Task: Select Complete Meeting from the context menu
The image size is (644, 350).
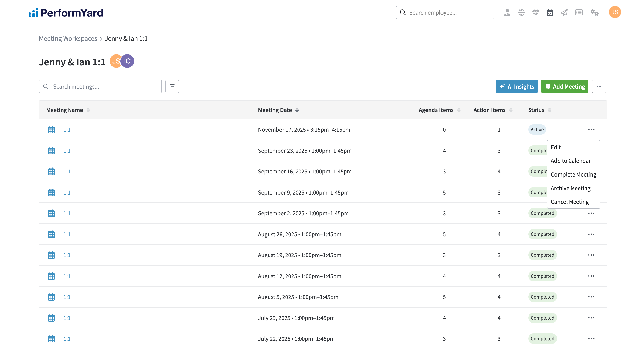Action: point(573,174)
